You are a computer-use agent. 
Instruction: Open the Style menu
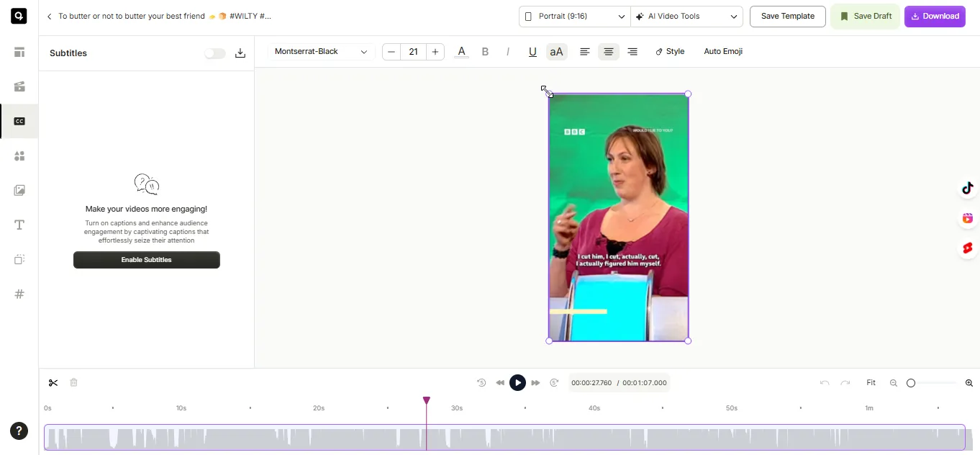click(670, 52)
